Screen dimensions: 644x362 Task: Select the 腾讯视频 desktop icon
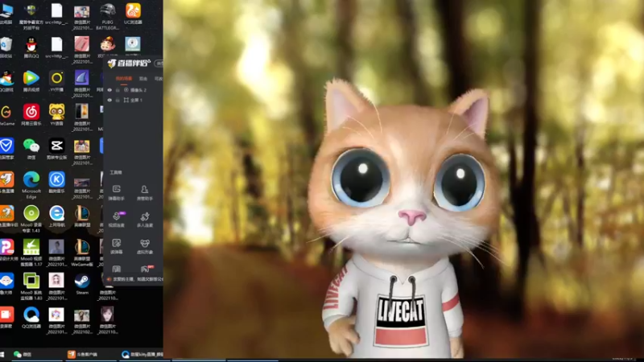click(x=31, y=81)
